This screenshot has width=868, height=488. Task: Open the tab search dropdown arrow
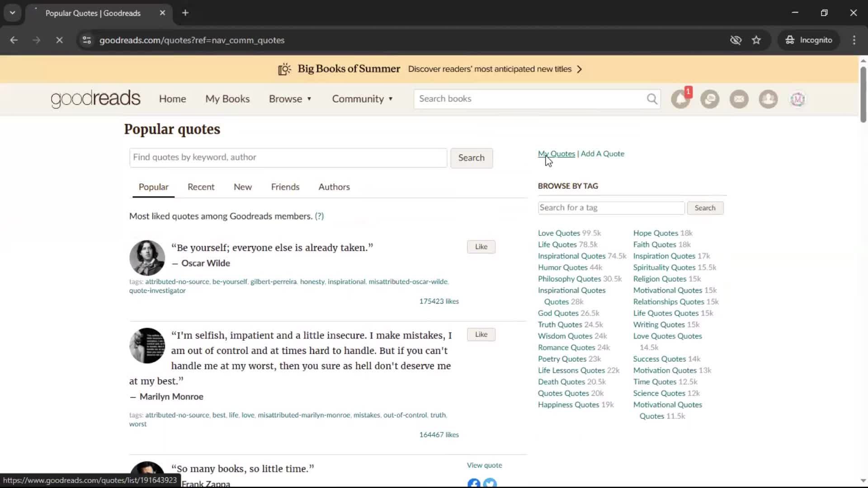pyautogui.click(x=13, y=13)
